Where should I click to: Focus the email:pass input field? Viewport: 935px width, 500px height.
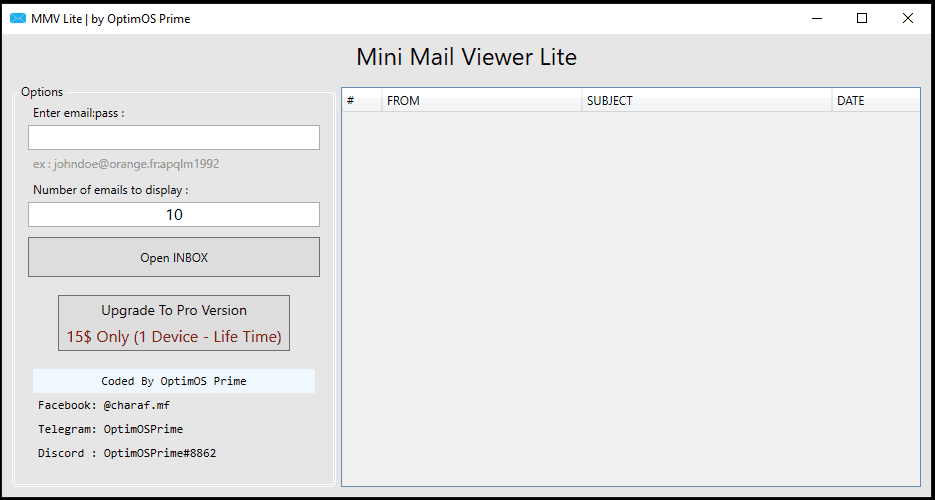coord(174,138)
